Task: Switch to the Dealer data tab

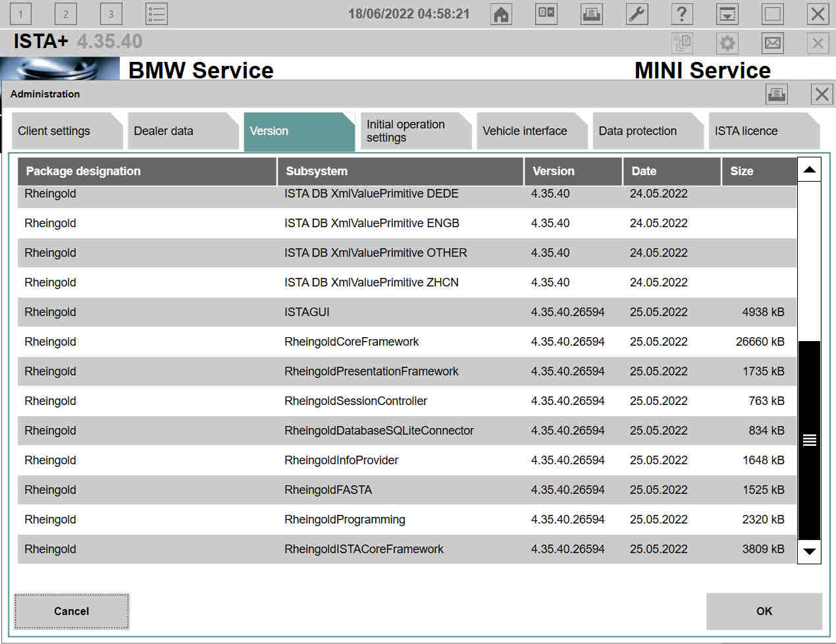Action: click(183, 131)
